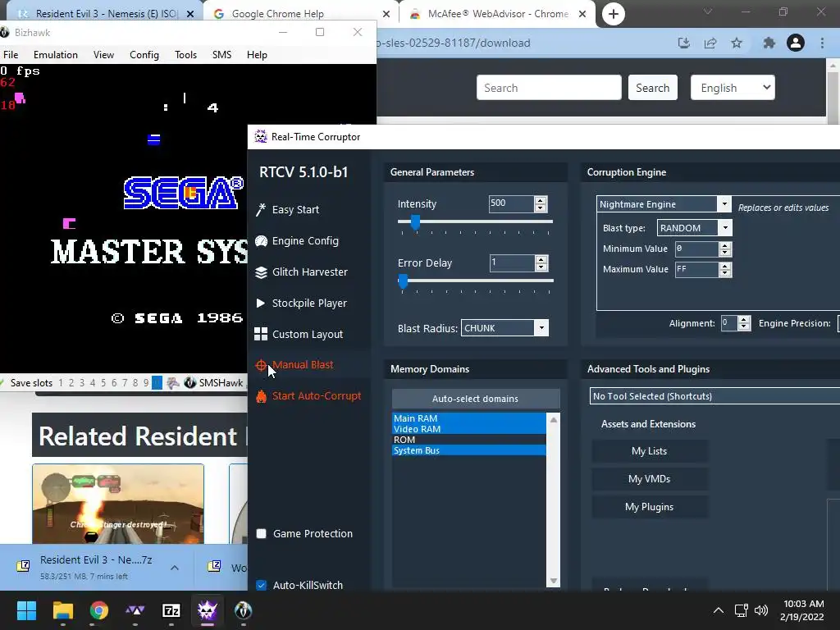Open English language dropdown

click(x=733, y=88)
